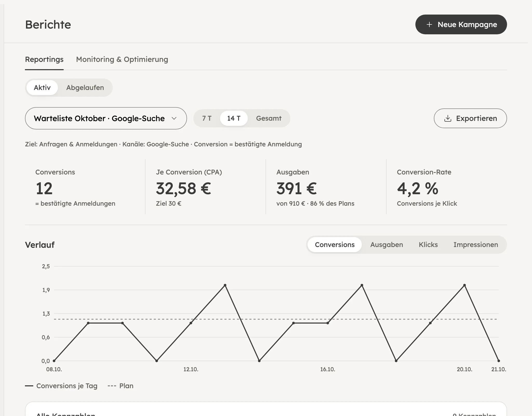The image size is (532, 416).
Task: Switch to the Aktiv campaigns toggle
Action: 42,88
